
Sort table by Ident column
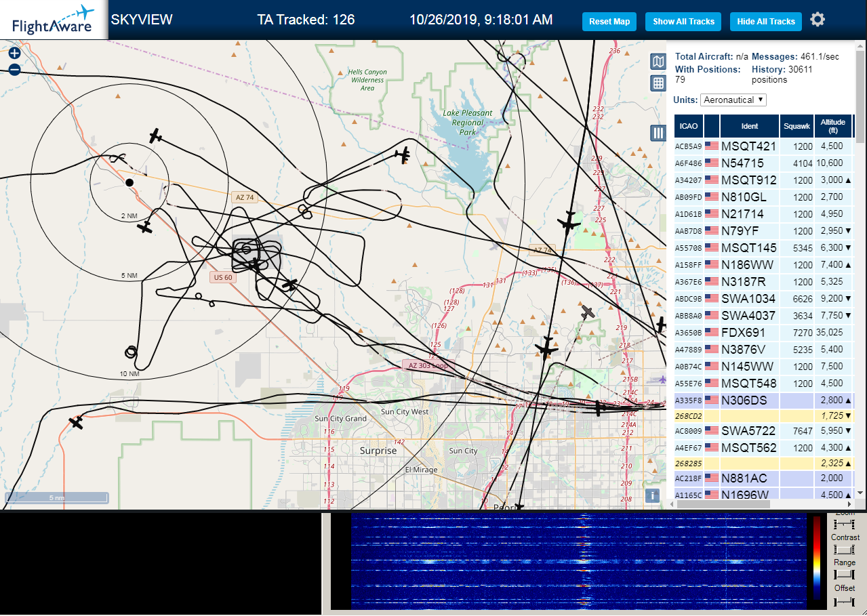pos(750,126)
